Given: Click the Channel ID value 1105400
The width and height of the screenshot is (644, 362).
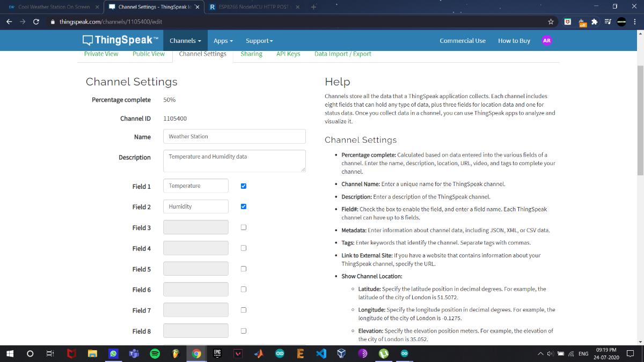Looking at the screenshot, I should (175, 119).
